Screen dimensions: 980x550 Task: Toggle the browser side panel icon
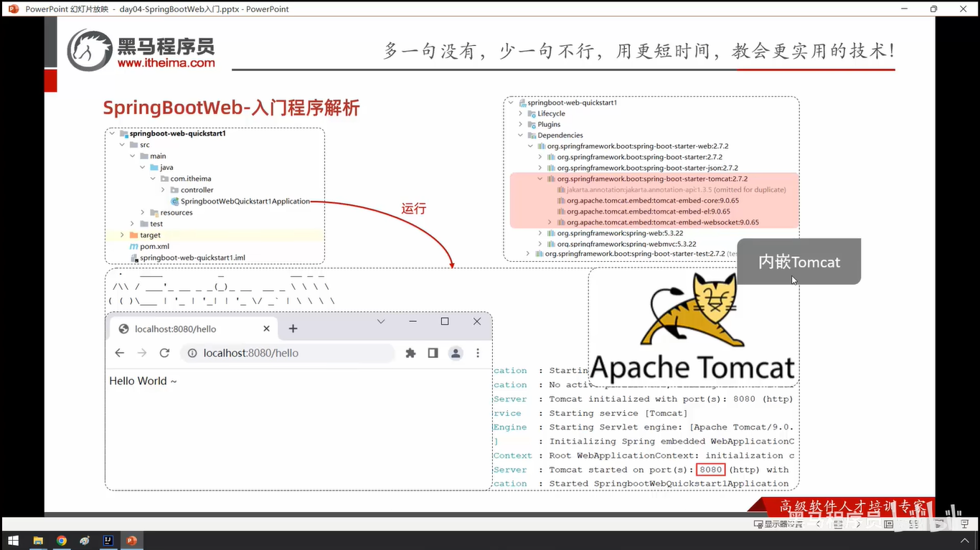pyautogui.click(x=433, y=353)
